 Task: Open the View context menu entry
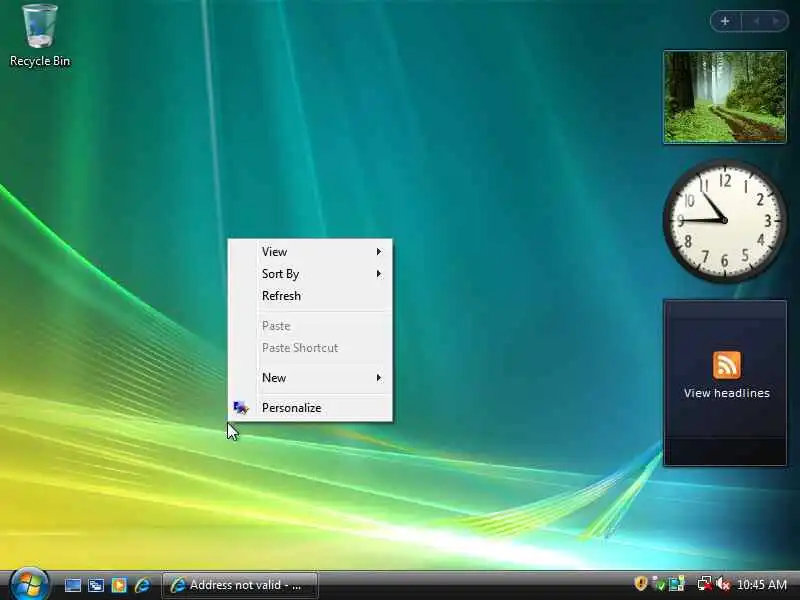click(310, 252)
